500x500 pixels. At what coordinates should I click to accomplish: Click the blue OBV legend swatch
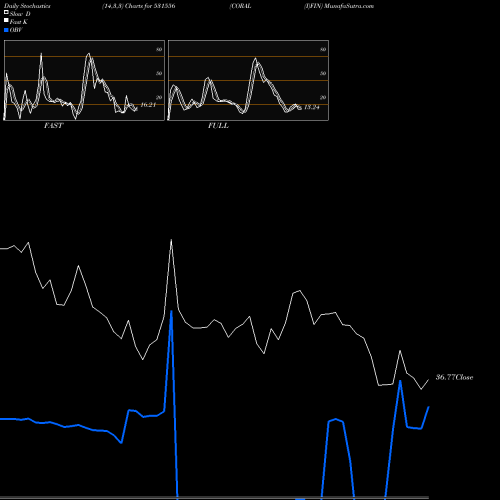click(x=6, y=30)
